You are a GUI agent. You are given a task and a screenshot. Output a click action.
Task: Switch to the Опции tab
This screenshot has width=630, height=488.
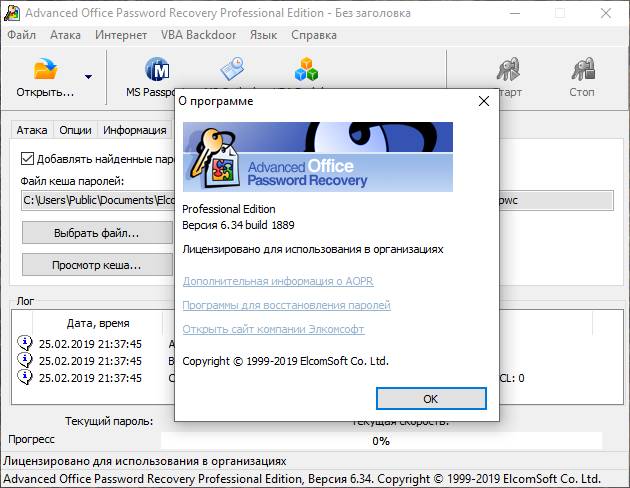point(75,130)
